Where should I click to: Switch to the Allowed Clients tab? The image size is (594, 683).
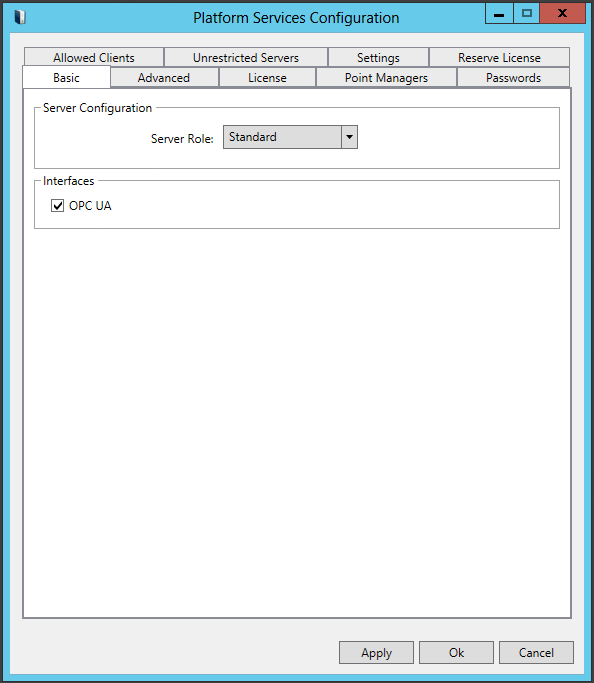click(94, 57)
